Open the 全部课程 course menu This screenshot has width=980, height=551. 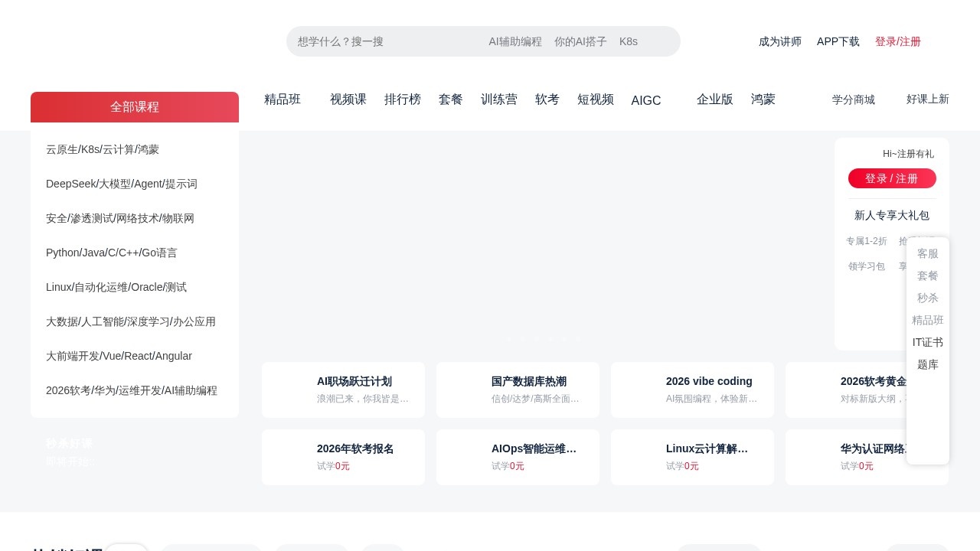point(135,107)
